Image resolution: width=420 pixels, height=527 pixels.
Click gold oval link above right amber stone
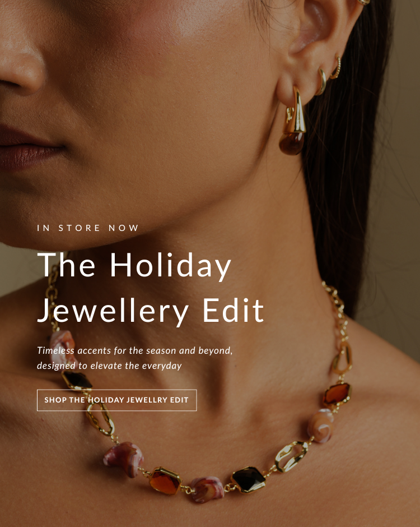pos(342,358)
